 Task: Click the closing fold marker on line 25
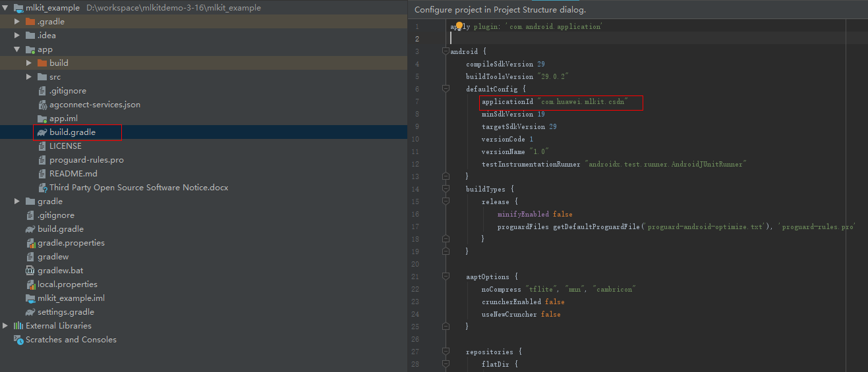coord(446,327)
